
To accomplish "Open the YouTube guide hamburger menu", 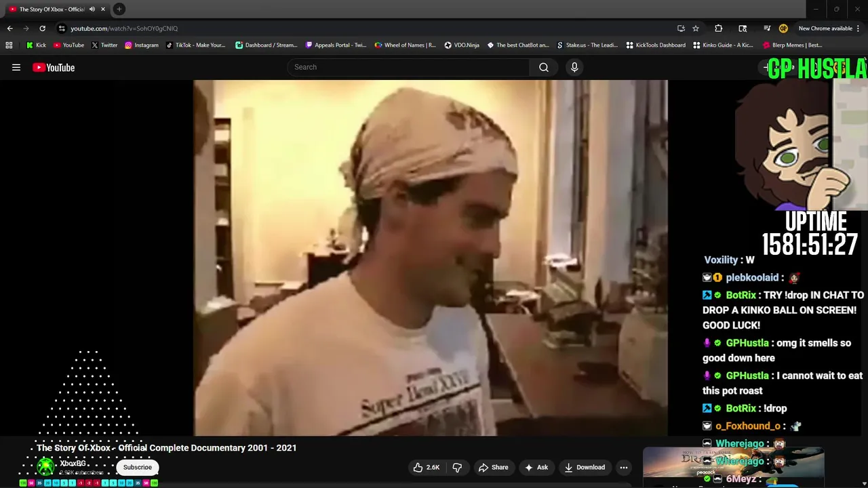I will (x=16, y=67).
